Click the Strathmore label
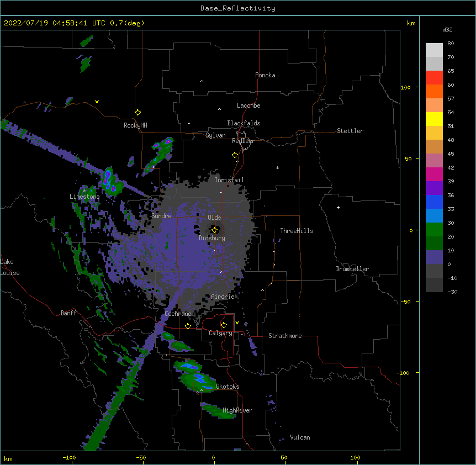 click(285, 336)
